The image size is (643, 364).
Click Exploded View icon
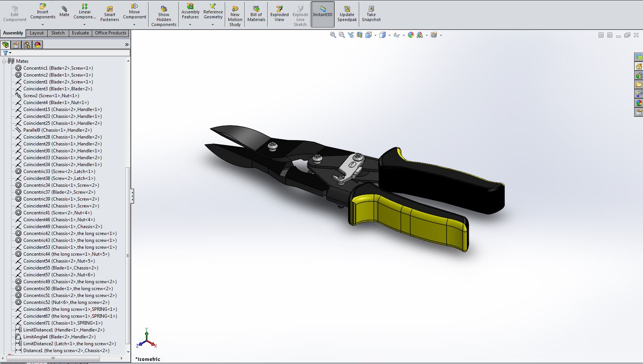280,14
